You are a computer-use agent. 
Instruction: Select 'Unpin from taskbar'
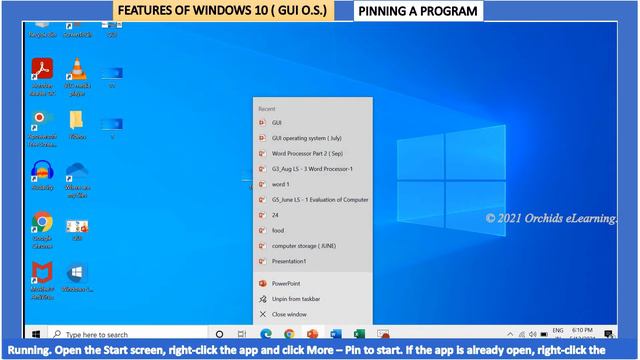313,299
